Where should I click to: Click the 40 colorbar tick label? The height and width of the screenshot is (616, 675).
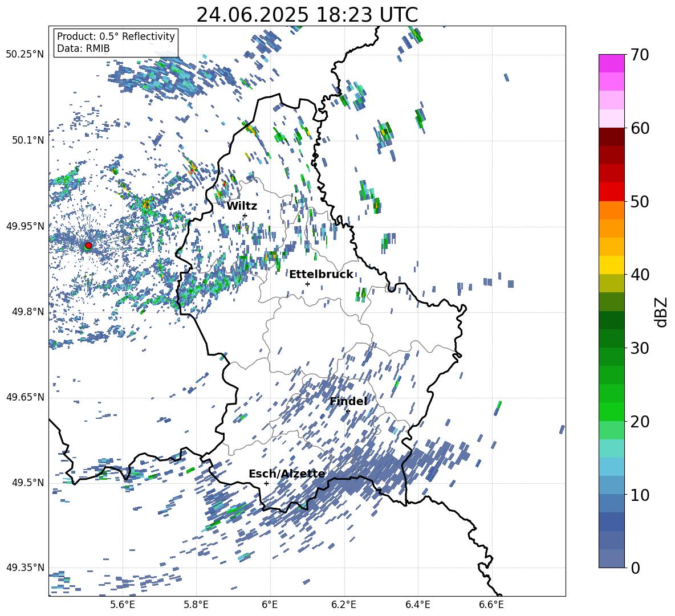pos(639,275)
